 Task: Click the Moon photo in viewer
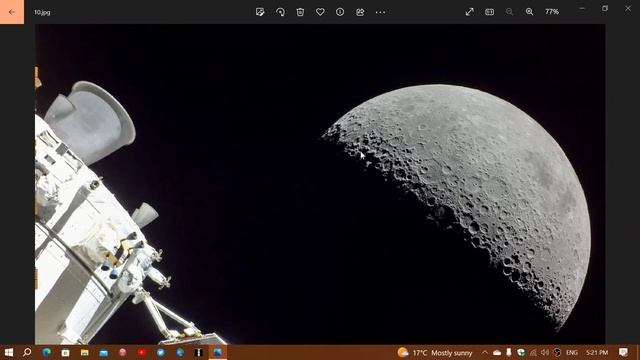320,184
